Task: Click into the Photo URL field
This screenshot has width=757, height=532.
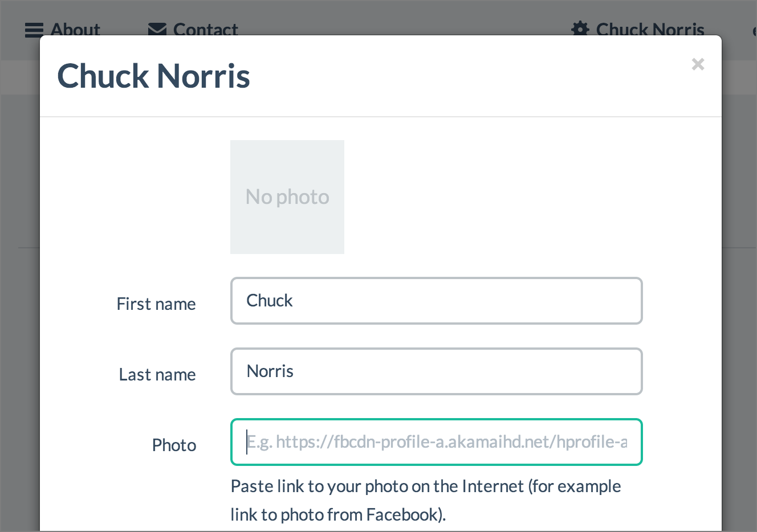Action: pyautogui.click(x=437, y=442)
